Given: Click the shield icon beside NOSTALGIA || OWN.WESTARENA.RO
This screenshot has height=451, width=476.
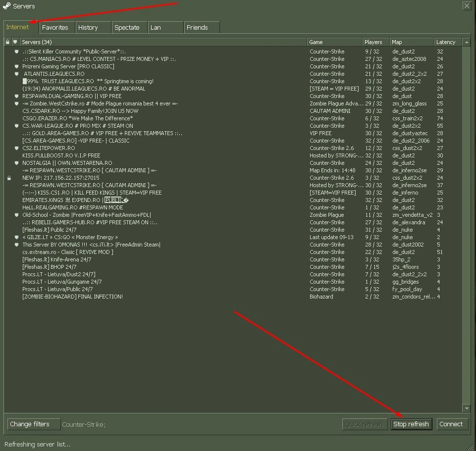Looking at the screenshot, I should pos(17,163).
